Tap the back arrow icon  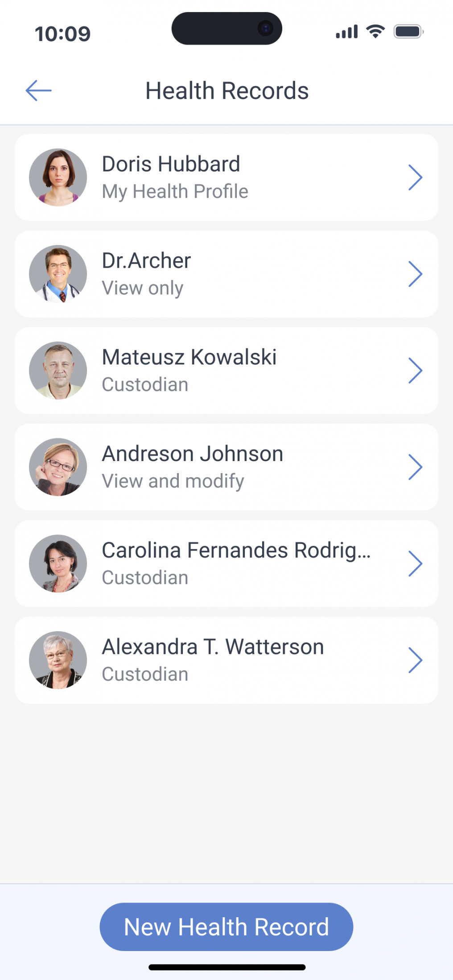39,91
